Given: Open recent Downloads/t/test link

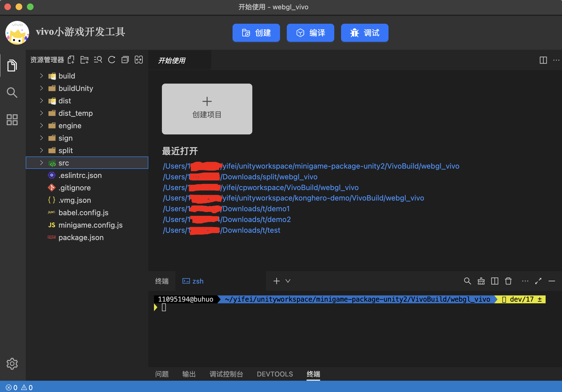Looking at the screenshot, I should [222, 230].
